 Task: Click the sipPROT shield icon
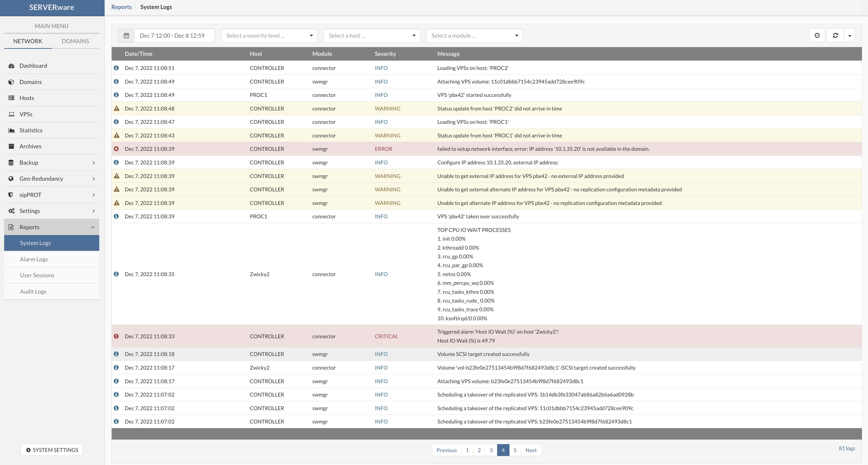pos(11,194)
